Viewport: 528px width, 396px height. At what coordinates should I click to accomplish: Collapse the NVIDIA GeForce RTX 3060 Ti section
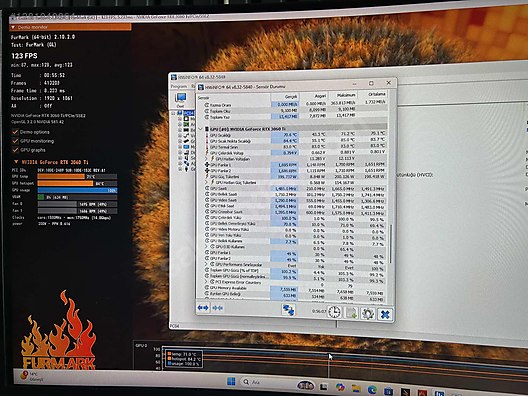(16, 162)
